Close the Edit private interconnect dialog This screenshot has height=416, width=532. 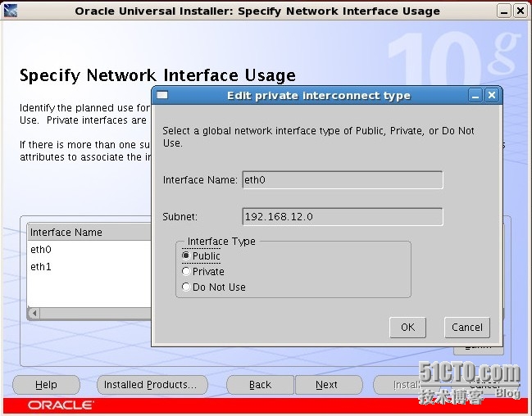[x=492, y=95]
